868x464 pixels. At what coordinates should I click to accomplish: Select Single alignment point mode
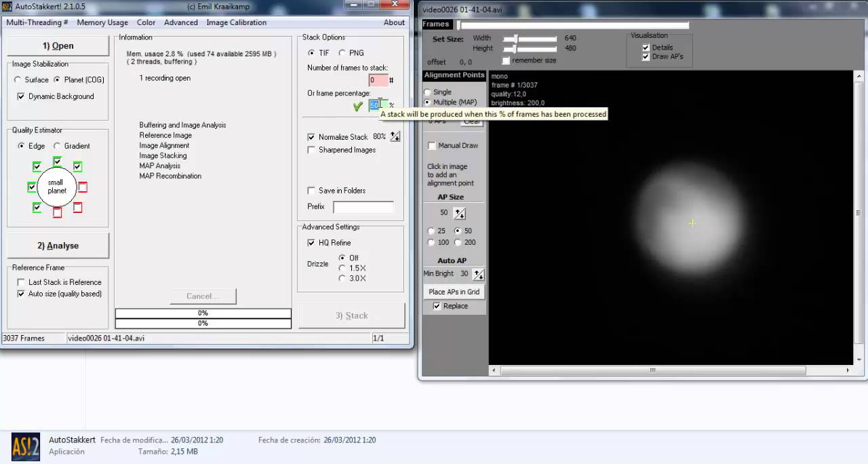coord(427,92)
